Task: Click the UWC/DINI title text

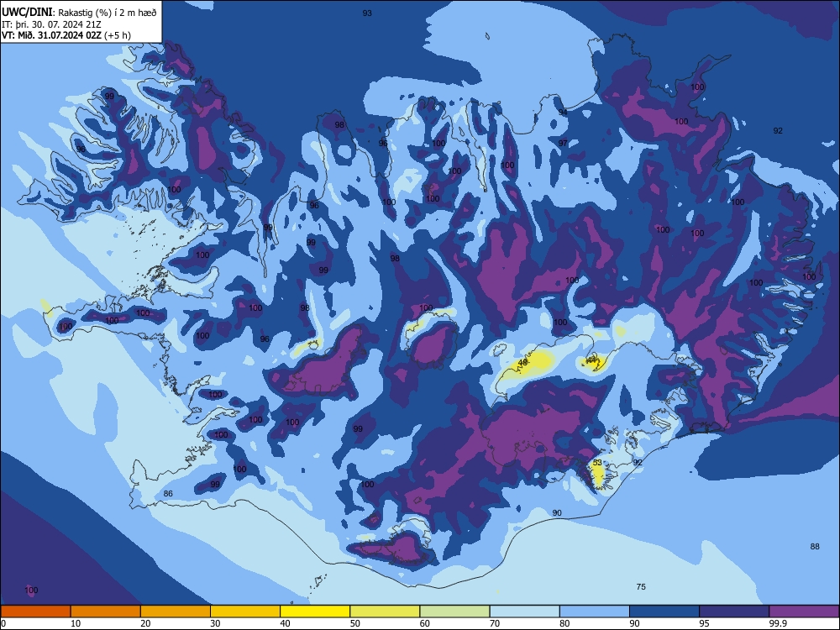Action: [x=27, y=12]
